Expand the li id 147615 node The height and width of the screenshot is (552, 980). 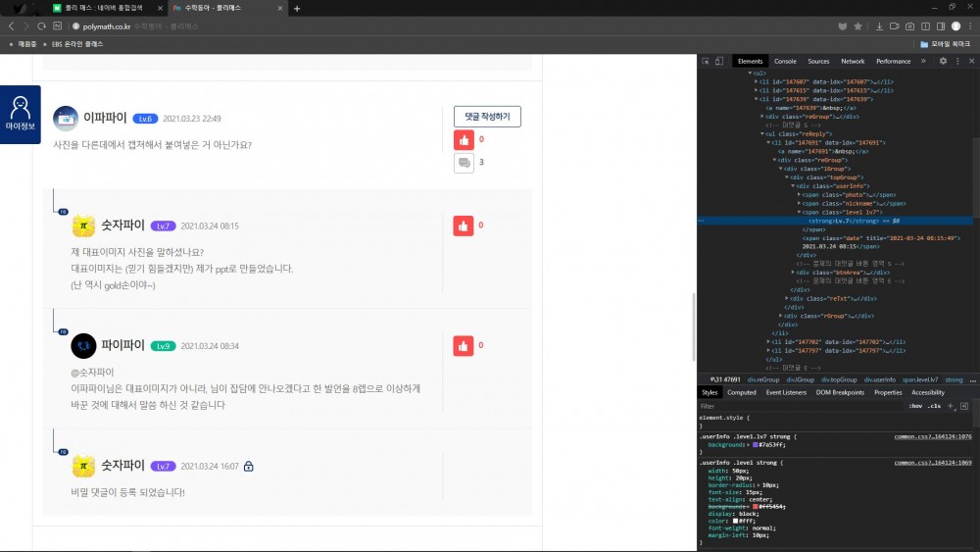pos(756,90)
